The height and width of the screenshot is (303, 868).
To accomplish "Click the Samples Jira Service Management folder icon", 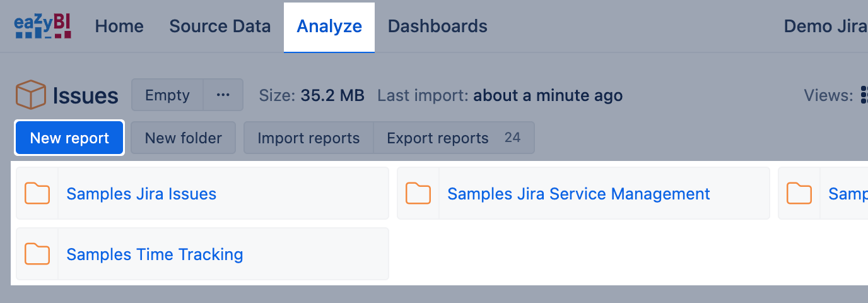I will [x=418, y=193].
